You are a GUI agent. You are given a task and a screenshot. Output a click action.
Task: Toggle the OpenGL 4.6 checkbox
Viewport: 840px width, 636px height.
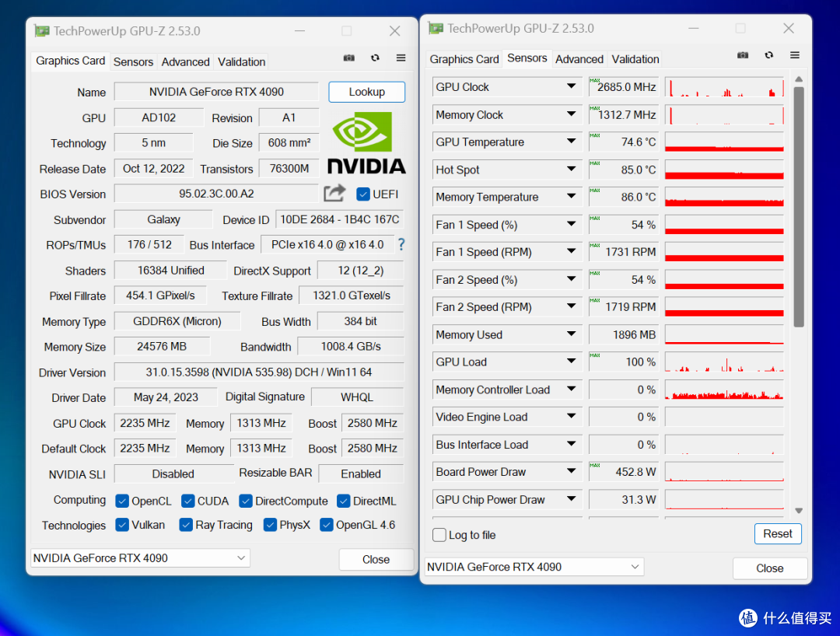click(x=326, y=525)
